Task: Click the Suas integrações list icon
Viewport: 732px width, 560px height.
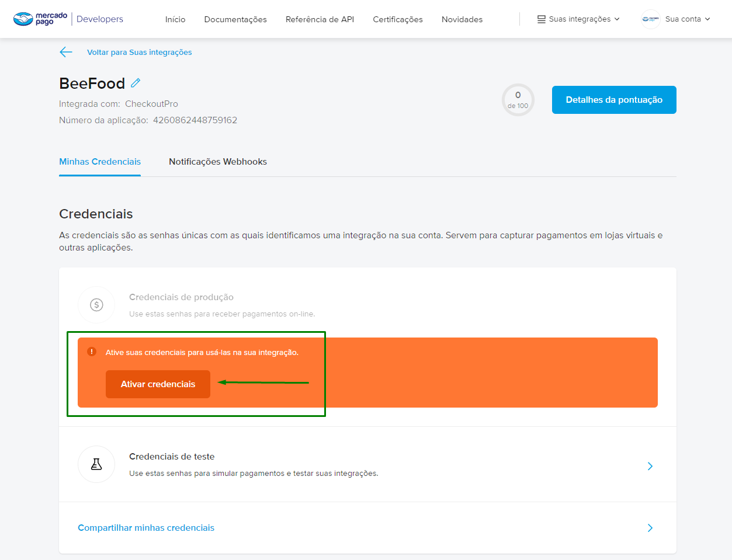Action: point(542,19)
